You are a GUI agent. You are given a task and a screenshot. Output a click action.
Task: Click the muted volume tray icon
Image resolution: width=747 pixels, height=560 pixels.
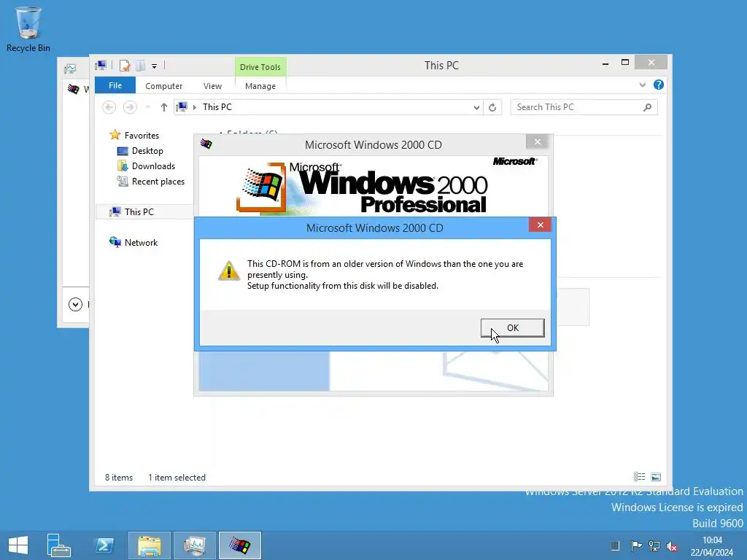pyautogui.click(x=672, y=545)
